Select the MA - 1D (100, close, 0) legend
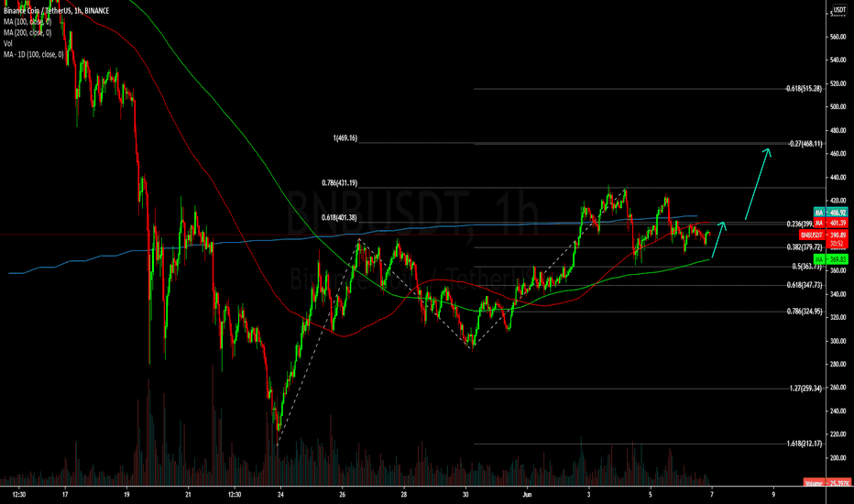Screen dimensions: 854x504 (x=33, y=54)
